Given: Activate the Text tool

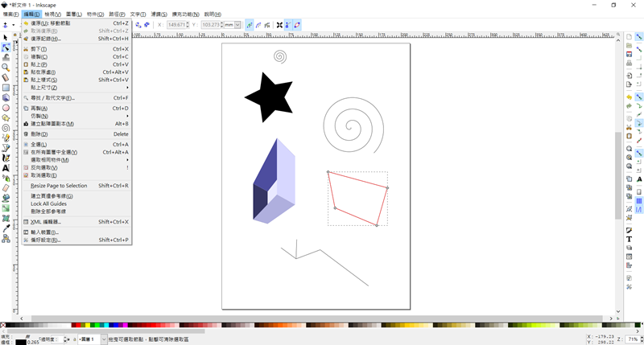Looking at the screenshot, I should (6, 168).
